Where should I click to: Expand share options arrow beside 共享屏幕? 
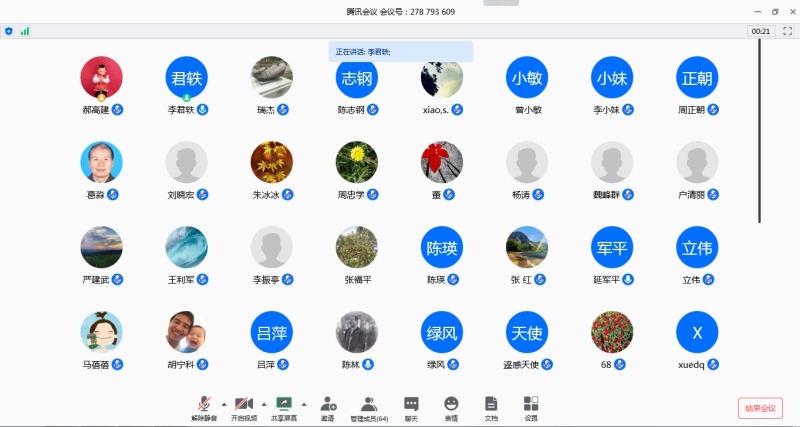click(x=306, y=403)
